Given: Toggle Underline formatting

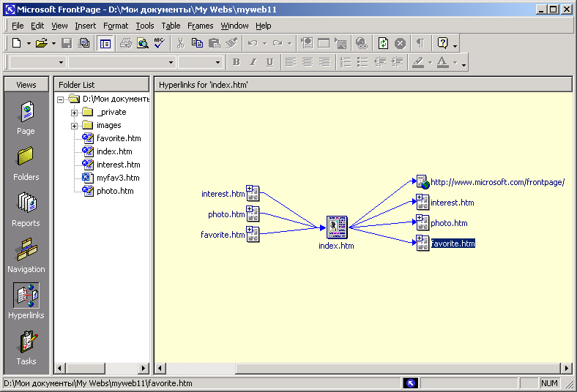Looking at the screenshot, I should pos(269,62).
